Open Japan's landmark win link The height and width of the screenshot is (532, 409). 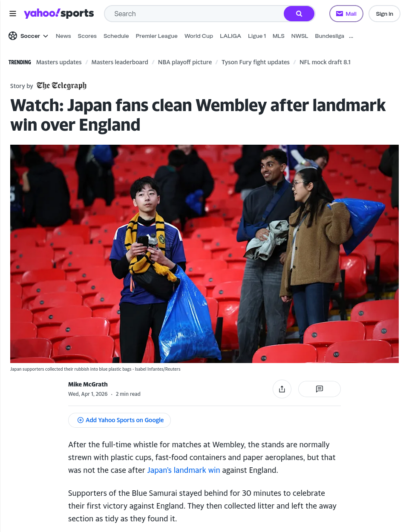(184, 470)
